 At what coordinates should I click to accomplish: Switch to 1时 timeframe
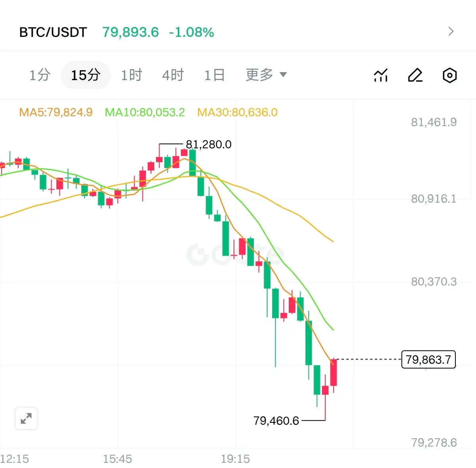(x=131, y=75)
